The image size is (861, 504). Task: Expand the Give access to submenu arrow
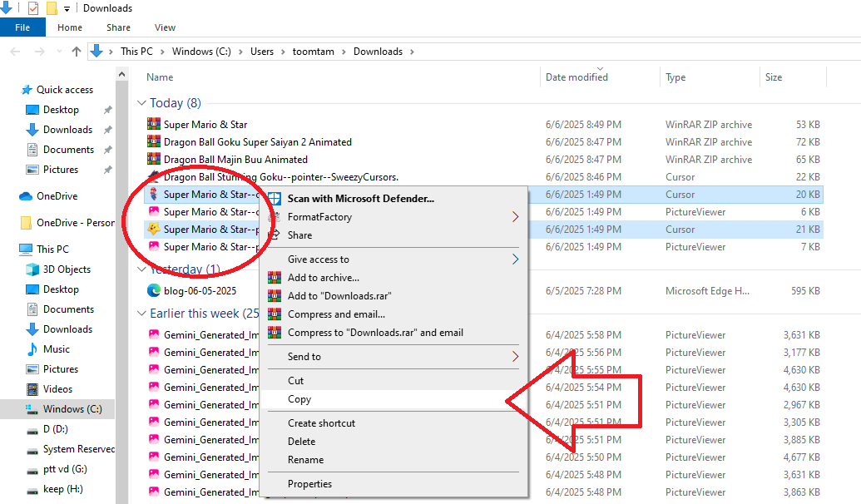point(515,259)
